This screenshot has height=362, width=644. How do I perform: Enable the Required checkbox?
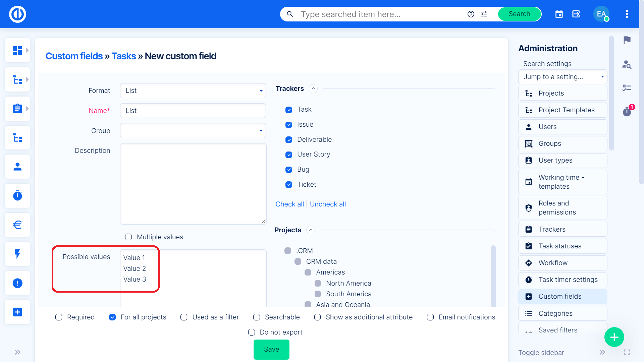click(59, 317)
